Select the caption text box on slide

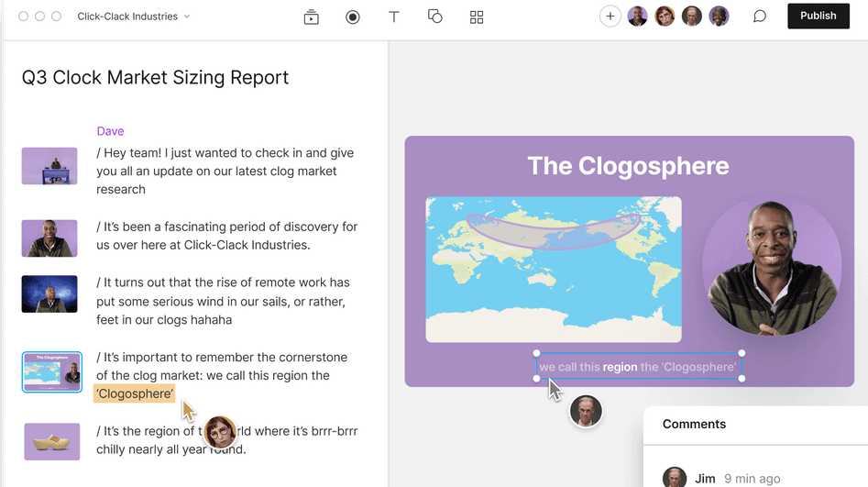point(638,367)
